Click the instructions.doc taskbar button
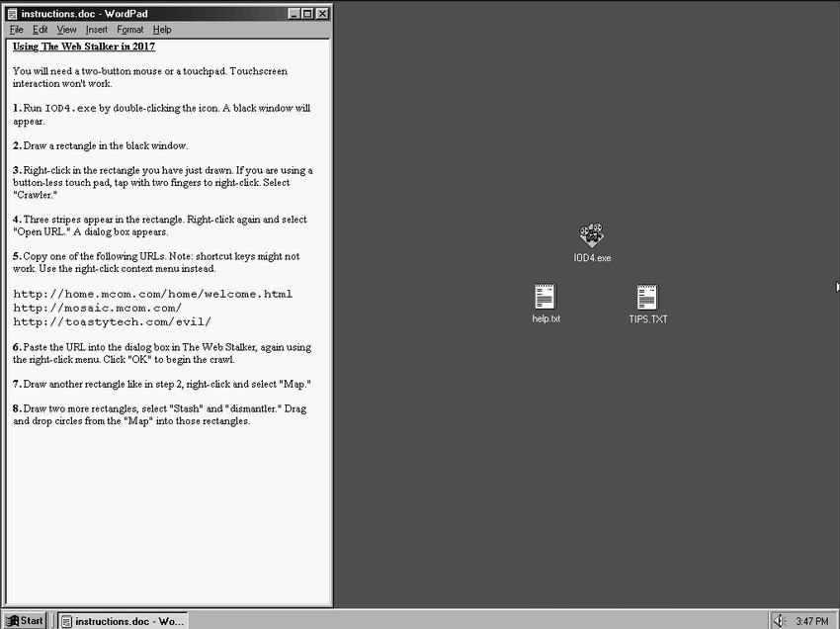This screenshot has height=629, width=840. point(124,621)
